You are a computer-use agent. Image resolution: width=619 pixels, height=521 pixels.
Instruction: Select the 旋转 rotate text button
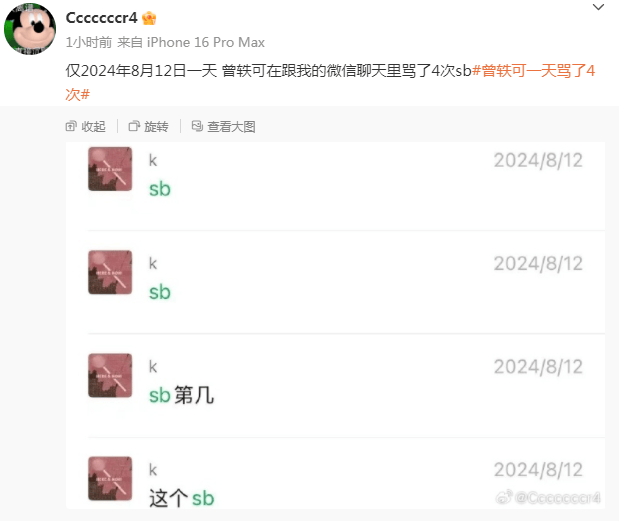click(156, 127)
